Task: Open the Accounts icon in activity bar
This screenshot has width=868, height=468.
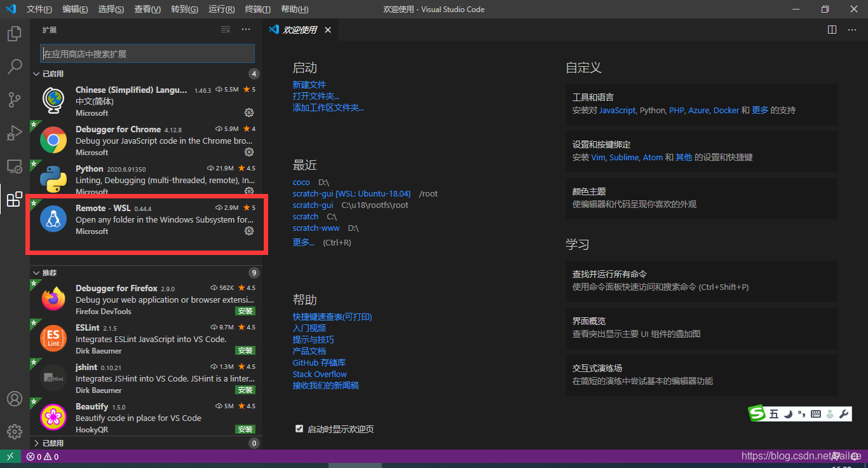Action: 15,399
